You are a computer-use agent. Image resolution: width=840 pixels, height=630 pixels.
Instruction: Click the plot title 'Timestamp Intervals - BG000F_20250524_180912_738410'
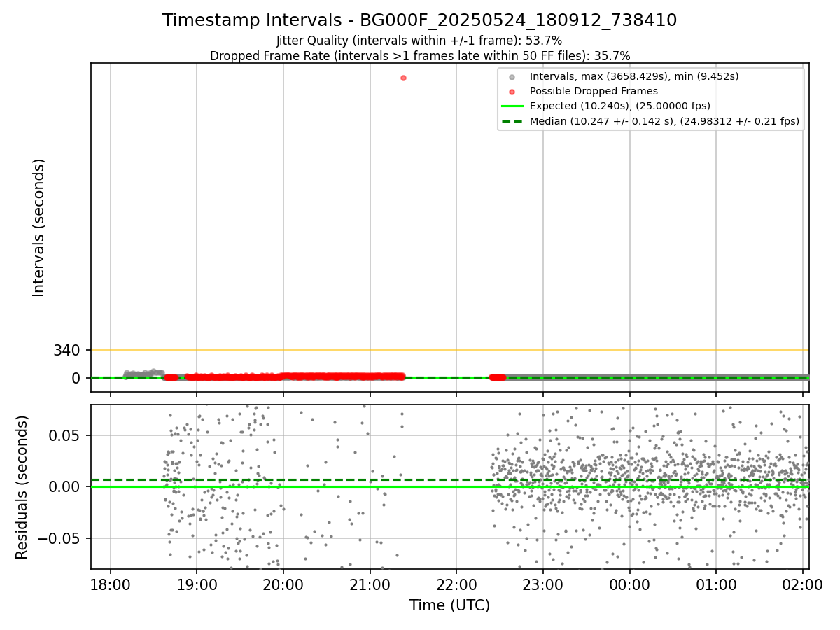[420, 20]
